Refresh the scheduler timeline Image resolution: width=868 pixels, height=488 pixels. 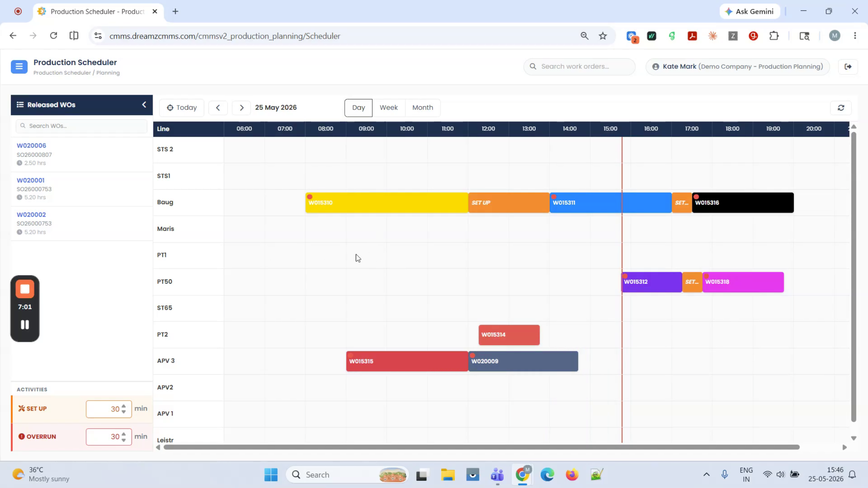click(841, 108)
